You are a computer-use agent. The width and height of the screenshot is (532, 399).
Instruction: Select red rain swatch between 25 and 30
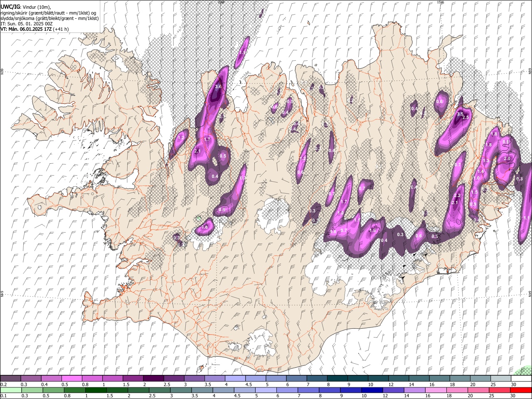[x=500, y=390]
